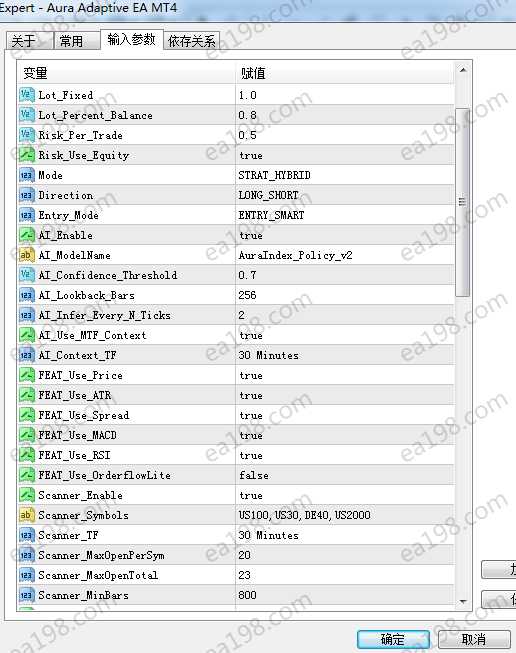Click the vertical scrollbar thumb
The height and width of the screenshot is (653, 516).
pyautogui.click(x=462, y=202)
